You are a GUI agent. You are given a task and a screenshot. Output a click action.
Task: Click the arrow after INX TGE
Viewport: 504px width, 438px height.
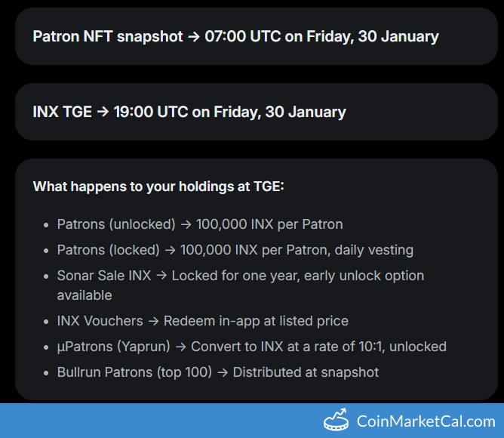coord(103,112)
